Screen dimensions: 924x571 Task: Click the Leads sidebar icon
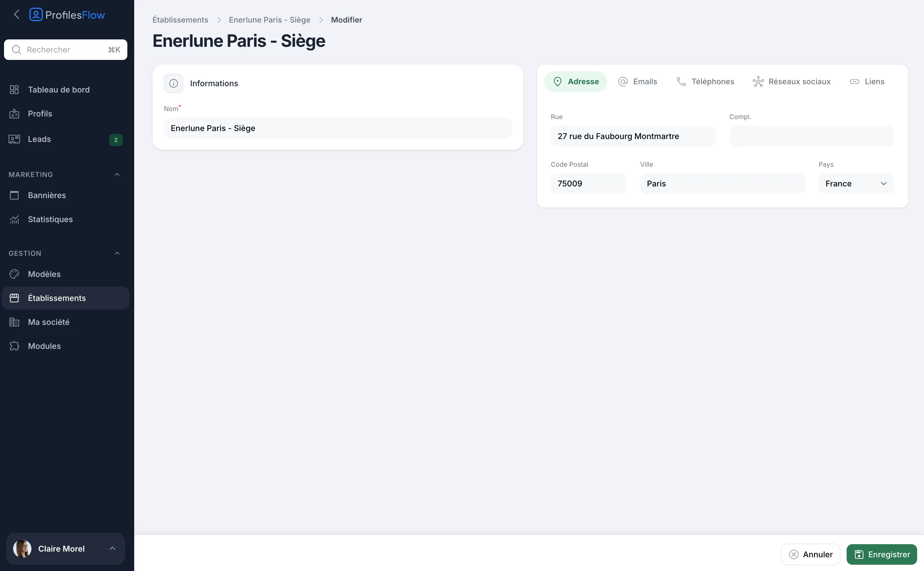tap(14, 139)
